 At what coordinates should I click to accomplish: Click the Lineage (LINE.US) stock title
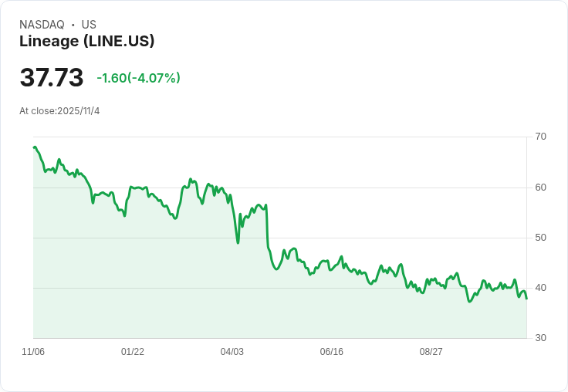(86, 41)
